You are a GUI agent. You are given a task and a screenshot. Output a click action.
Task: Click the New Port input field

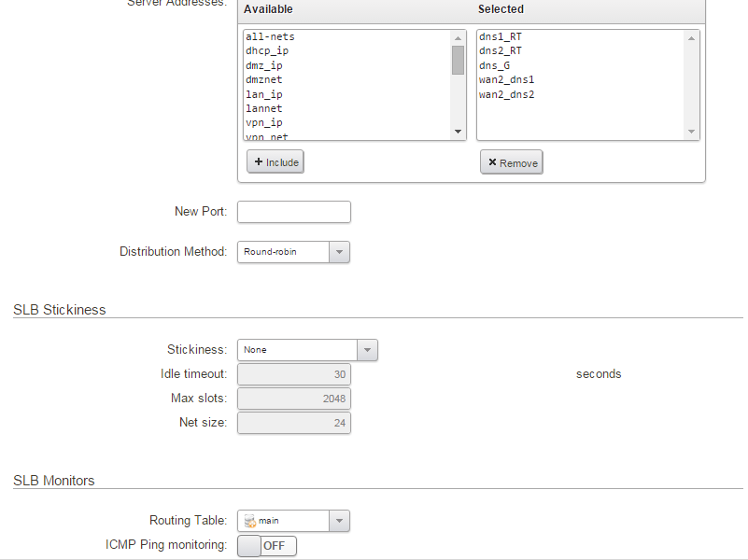293,212
